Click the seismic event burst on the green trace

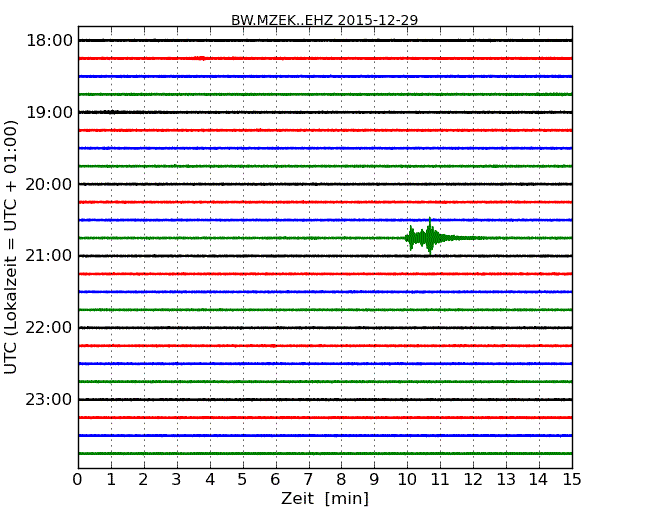[x=429, y=237]
